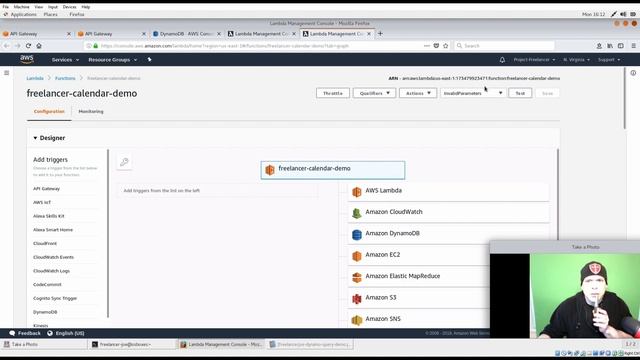Switch to the Configuration tab

point(49,111)
